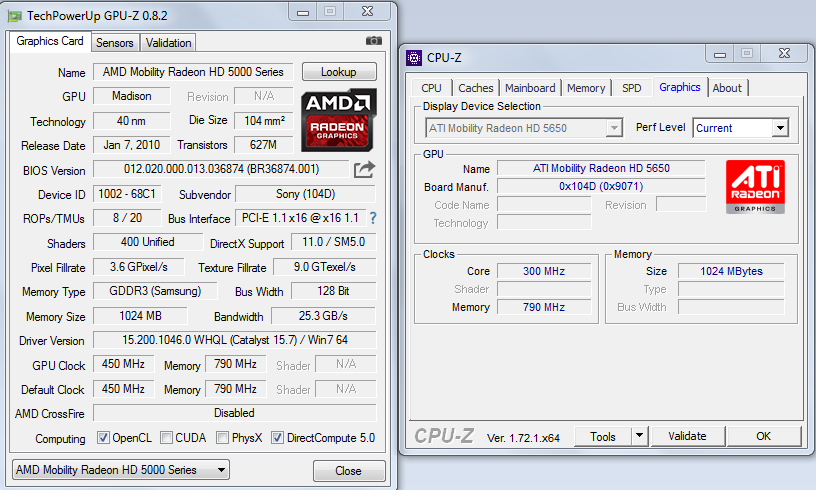The image size is (816, 490).
Task: Open the GPU selection dropdown in GPU-Z
Action: click(x=121, y=470)
